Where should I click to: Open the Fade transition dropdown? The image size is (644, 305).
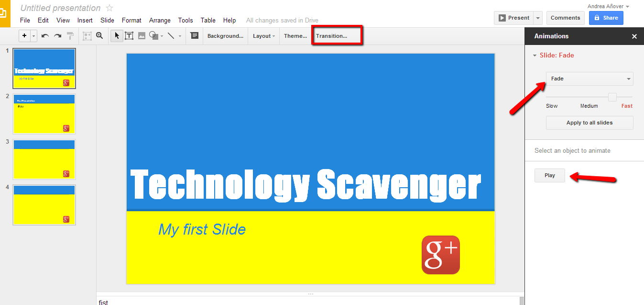(589, 79)
